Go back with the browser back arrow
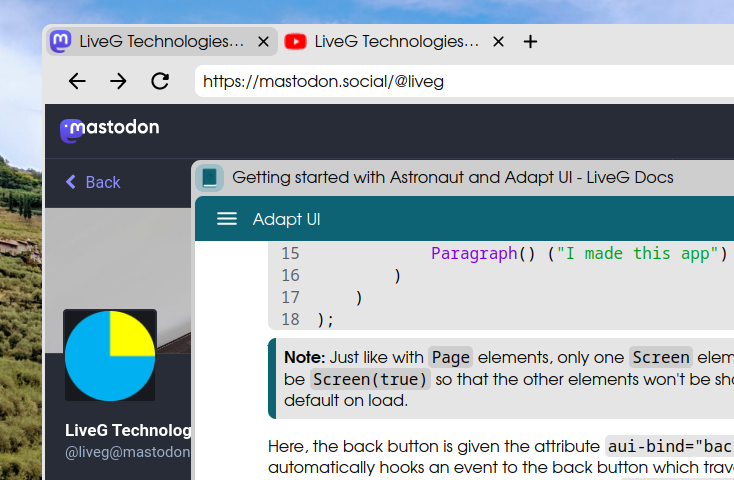Image resolution: width=734 pixels, height=480 pixels. 77,81
